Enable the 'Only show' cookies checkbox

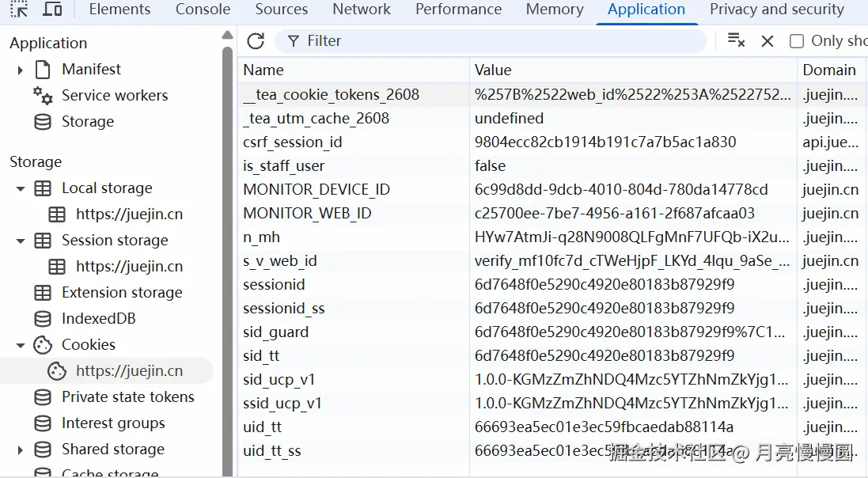click(x=797, y=41)
